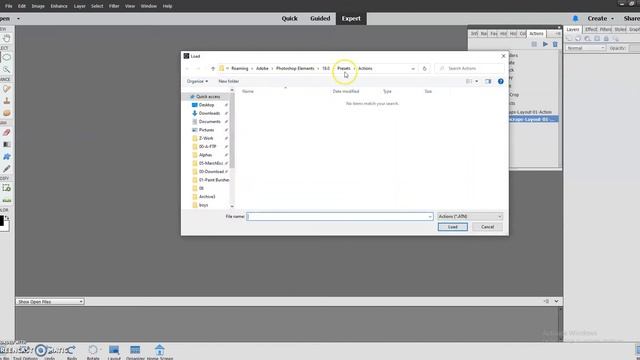Click Photoshop Elements in the address path
The image size is (640, 360).
tap(295, 69)
